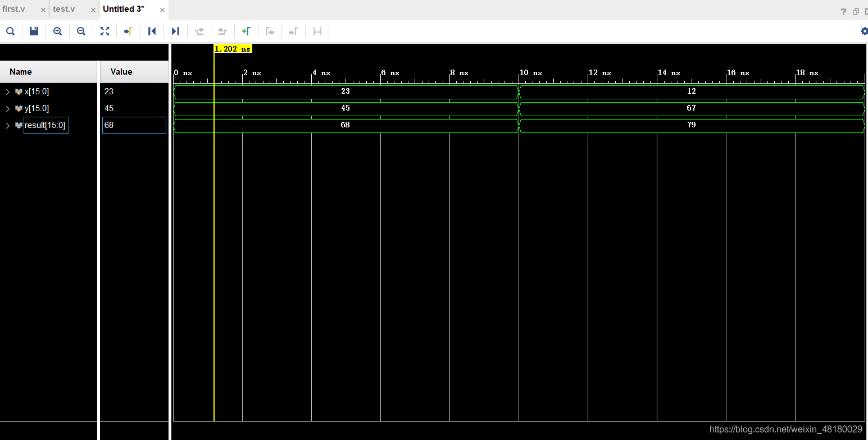Select the x[15:0] signal row

(48, 91)
